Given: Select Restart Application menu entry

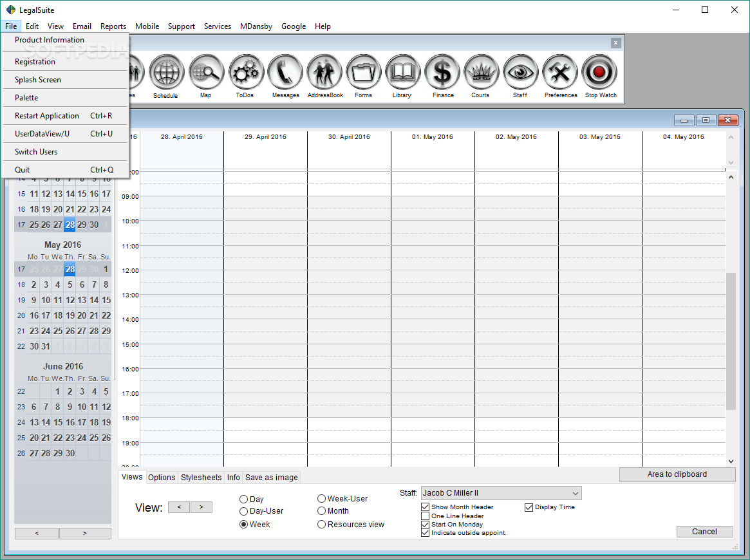Looking at the screenshot, I should [65, 116].
